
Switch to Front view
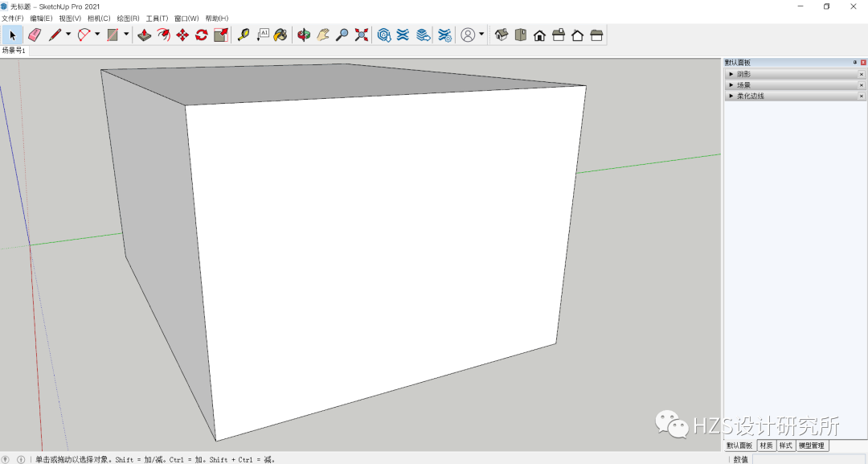point(539,35)
